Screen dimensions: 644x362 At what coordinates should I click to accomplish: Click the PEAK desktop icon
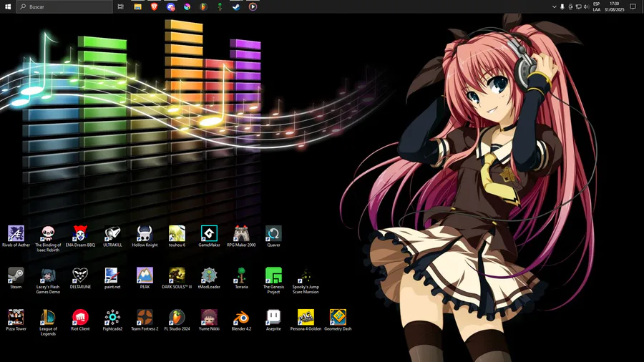coord(145,275)
